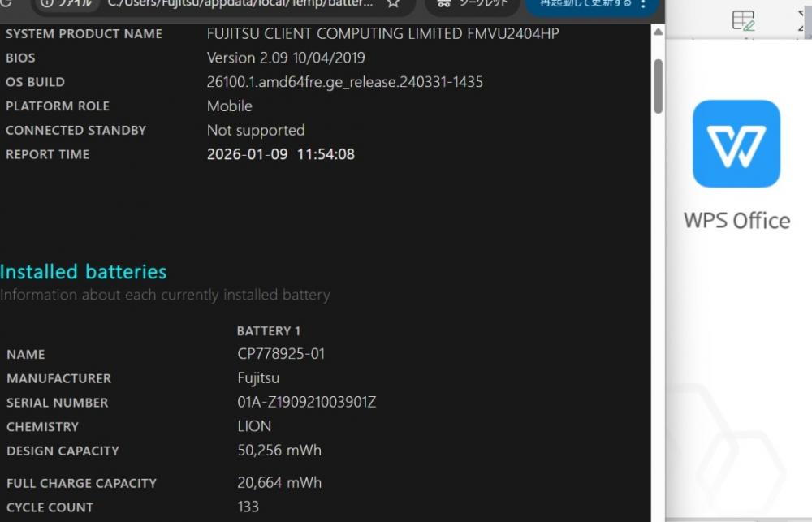Click the WPS Office title text
Viewport: 812px width, 522px height.
pos(736,221)
